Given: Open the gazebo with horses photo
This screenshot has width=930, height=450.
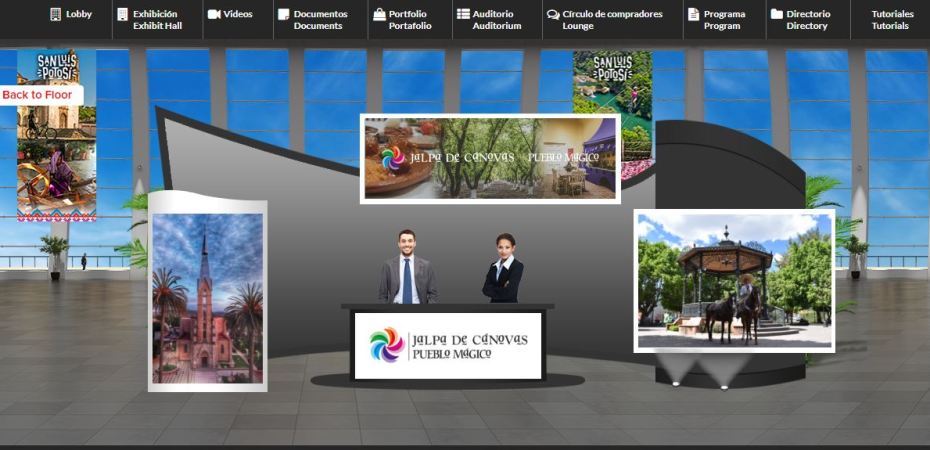Looking at the screenshot, I should coord(734,280).
